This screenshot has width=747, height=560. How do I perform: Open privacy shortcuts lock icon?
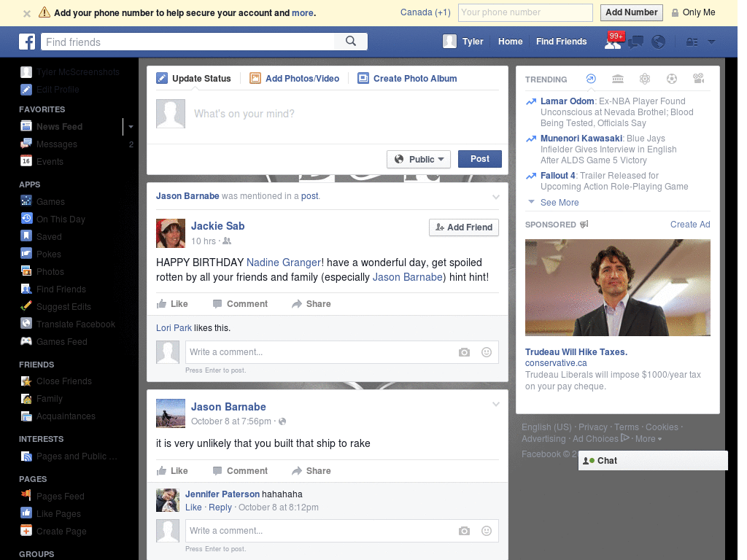click(x=692, y=42)
